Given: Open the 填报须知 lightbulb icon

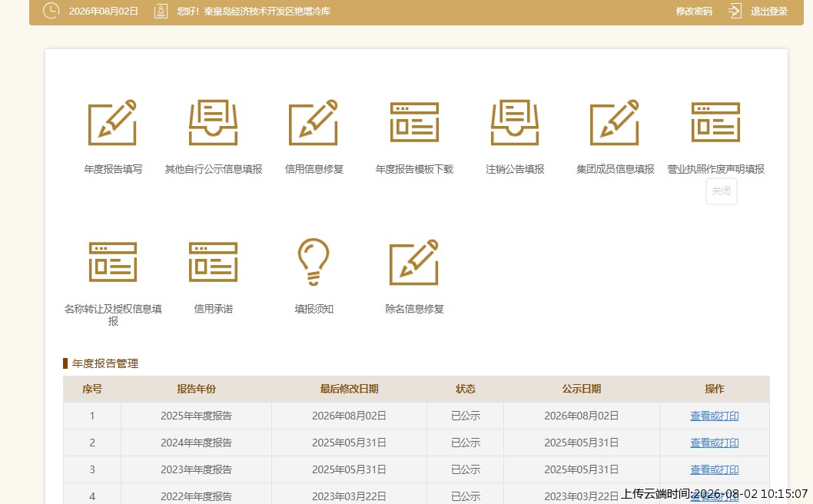Looking at the screenshot, I should pos(314,262).
